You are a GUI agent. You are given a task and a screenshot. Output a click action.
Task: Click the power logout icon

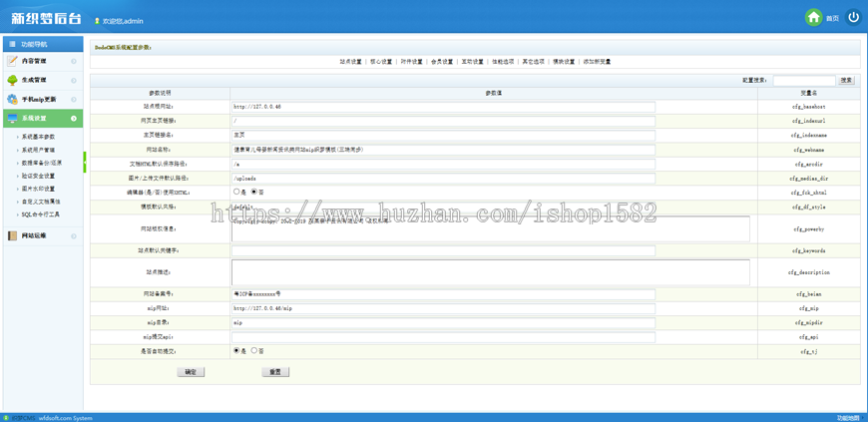pos(853,18)
